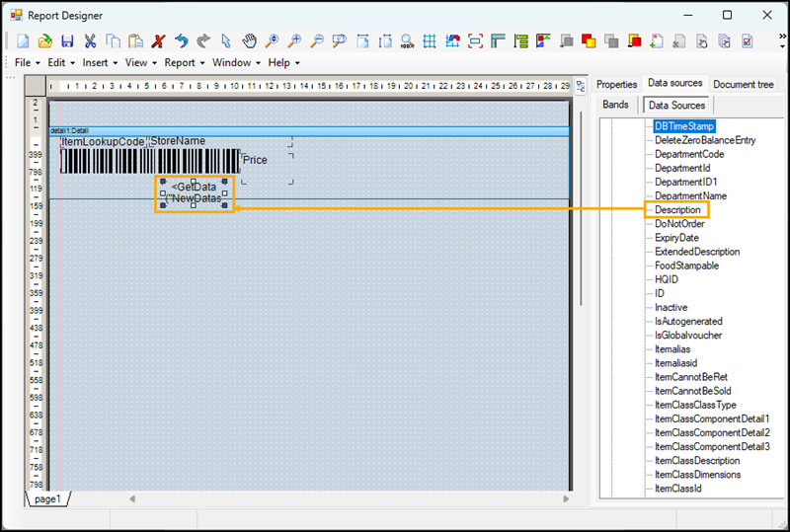The height and width of the screenshot is (532, 790).
Task: Select the Bands sub-tab
Action: (615, 105)
